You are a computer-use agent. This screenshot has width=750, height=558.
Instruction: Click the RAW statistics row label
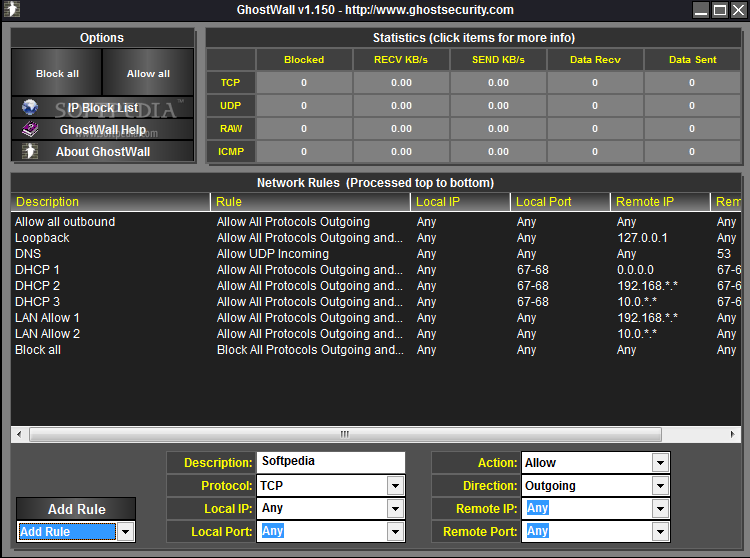[x=231, y=129]
